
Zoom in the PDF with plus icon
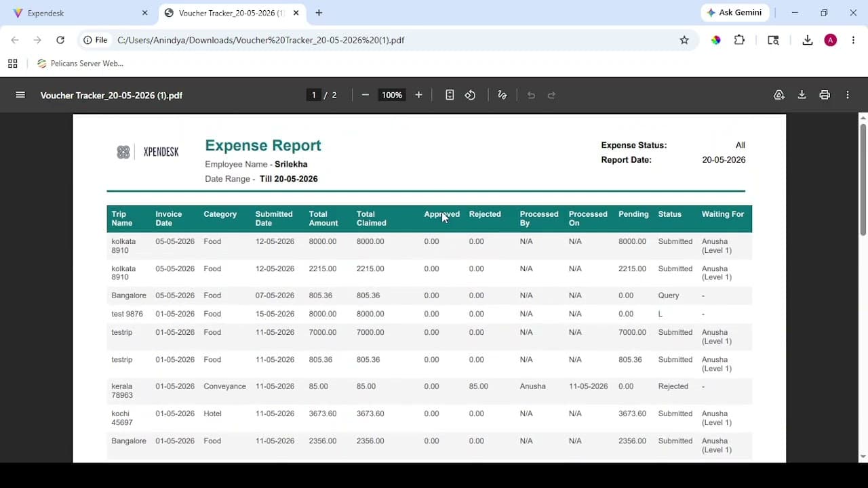pyautogui.click(x=418, y=95)
